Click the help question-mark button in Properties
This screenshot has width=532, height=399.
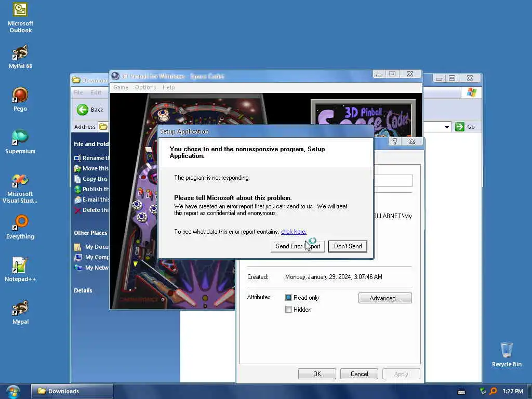click(x=395, y=141)
